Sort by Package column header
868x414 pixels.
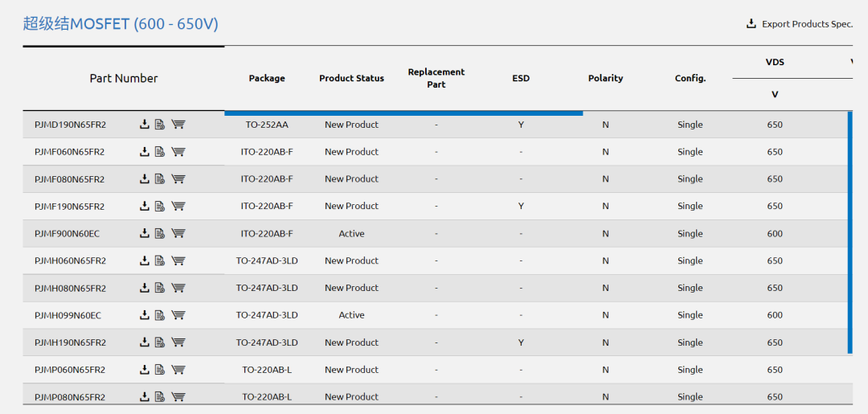click(267, 78)
